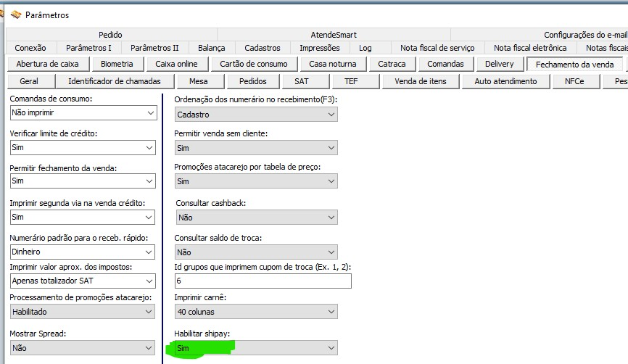Select the Fechamento da venda tab

point(575,64)
